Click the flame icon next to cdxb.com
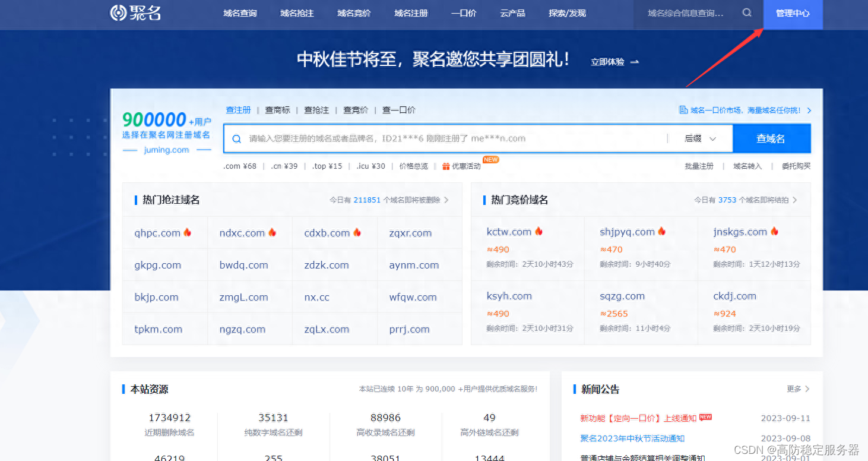 coord(357,232)
